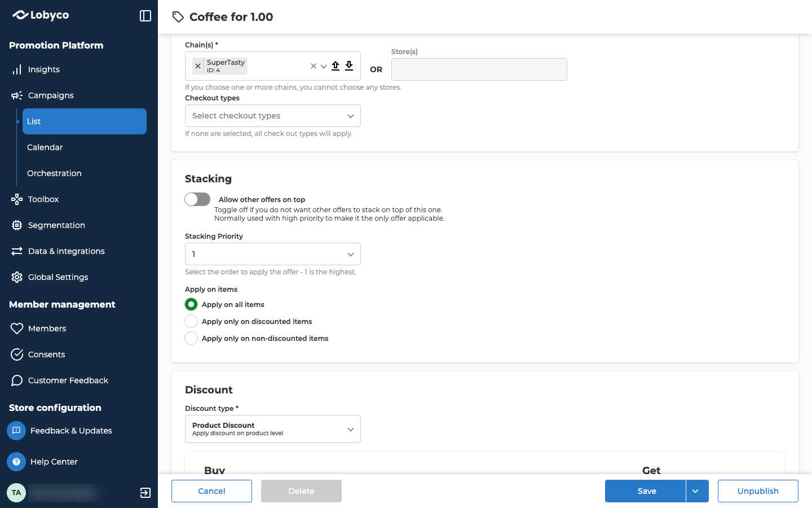Viewport: 812px width, 508px height.
Task: Click the logout icon
Action: point(145,493)
